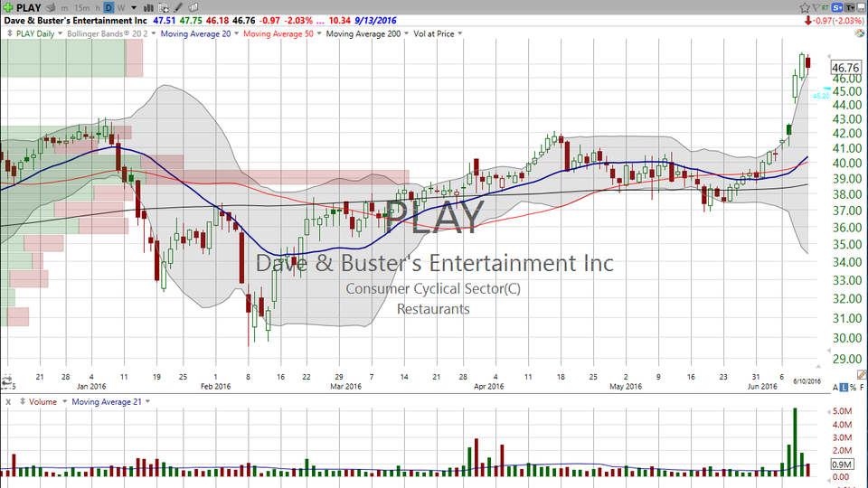Click the scale arrow above the 46.76 label
Viewport: 868px width, 488px height.
coord(829,56)
